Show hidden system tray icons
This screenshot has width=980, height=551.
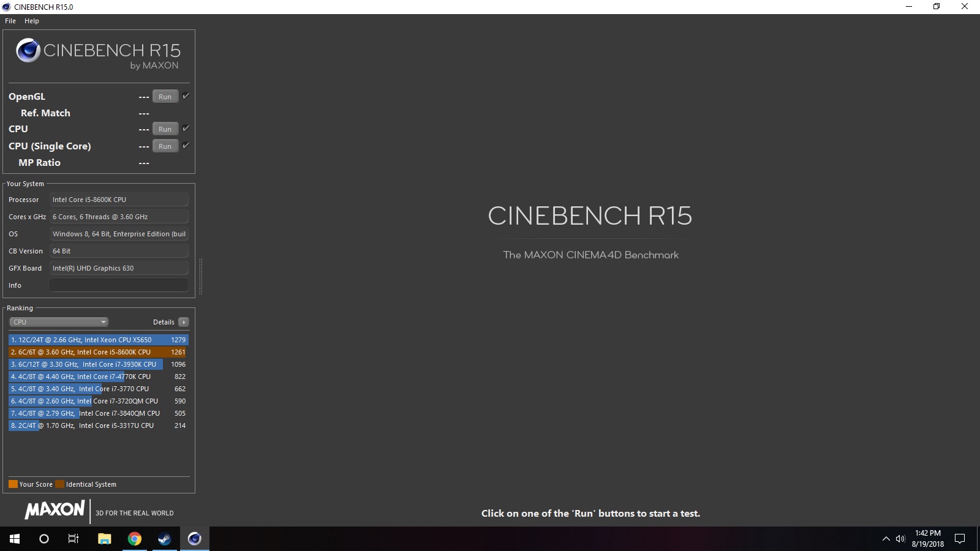pos(886,539)
